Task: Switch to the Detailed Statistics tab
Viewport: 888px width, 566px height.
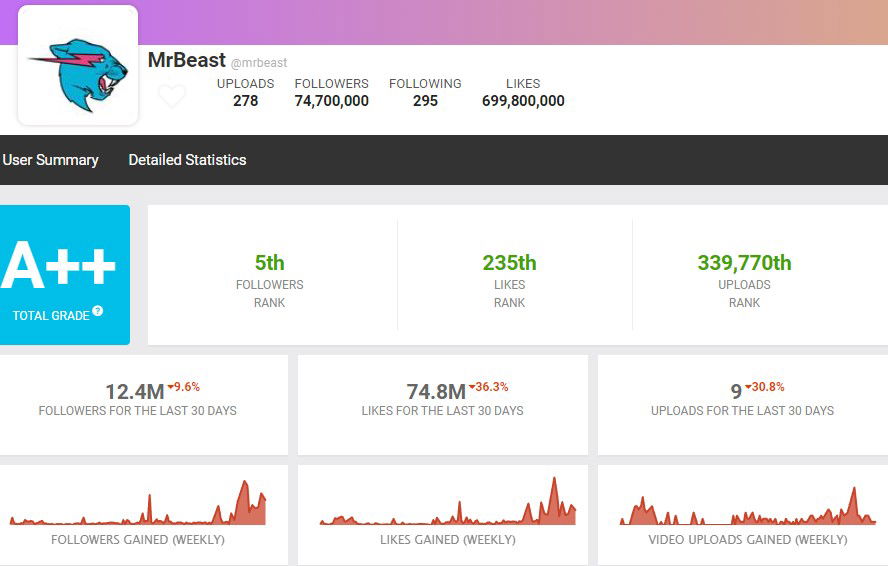Action: 187,160
